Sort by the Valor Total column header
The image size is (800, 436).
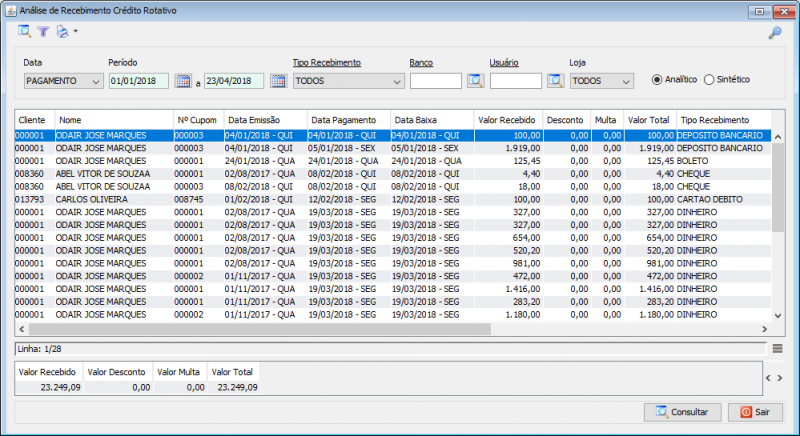pos(651,120)
